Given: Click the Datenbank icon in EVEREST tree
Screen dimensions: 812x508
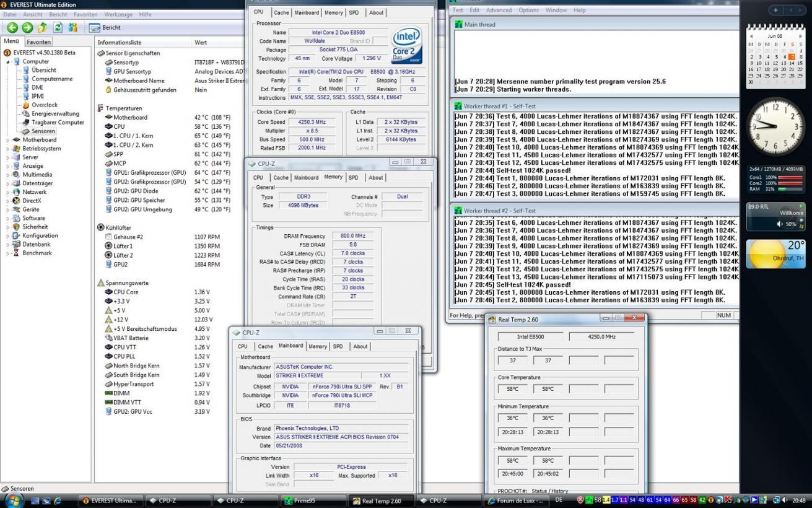Looking at the screenshot, I should (x=17, y=244).
